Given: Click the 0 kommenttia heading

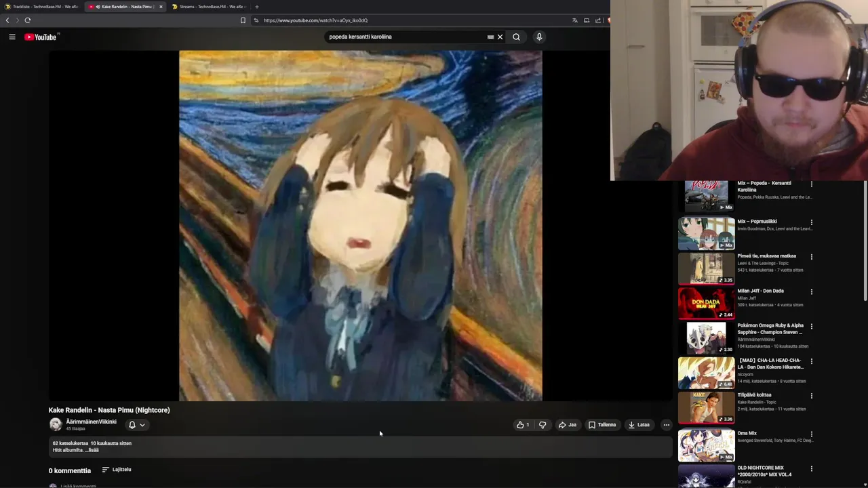Looking at the screenshot, I should pos(69,470).
